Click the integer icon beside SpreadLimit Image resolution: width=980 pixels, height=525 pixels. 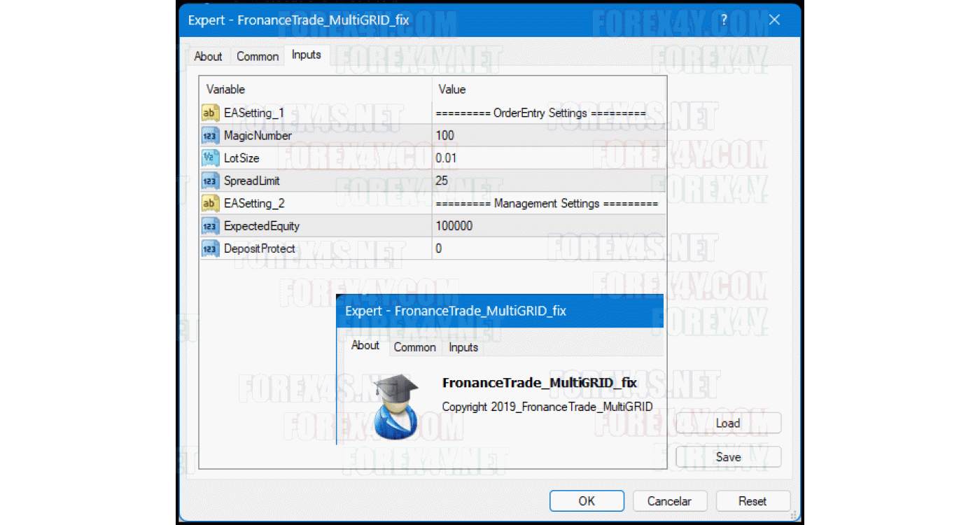[x=210, y=181]
